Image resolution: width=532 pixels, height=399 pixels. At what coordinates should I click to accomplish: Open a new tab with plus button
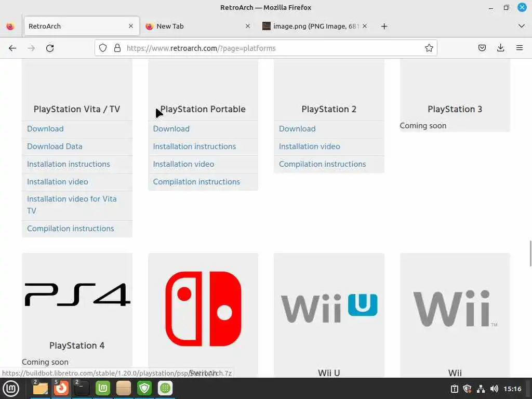coord(384,26)
